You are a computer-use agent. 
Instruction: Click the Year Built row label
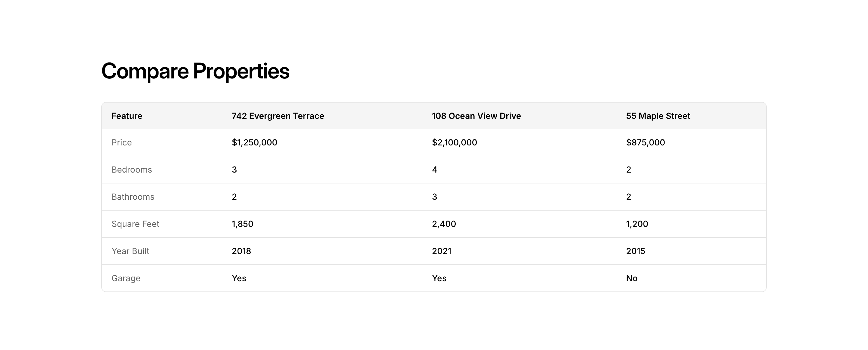tap(131, 251)
